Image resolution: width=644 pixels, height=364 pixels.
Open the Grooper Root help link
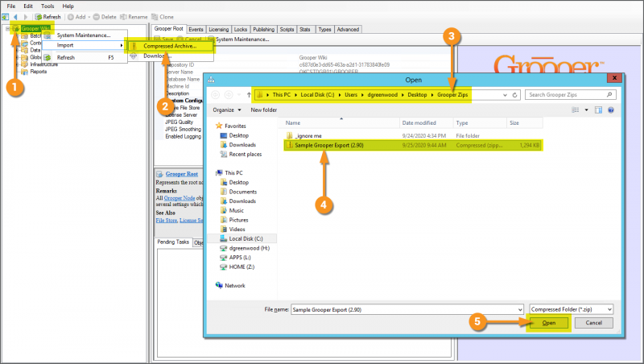click(x=182, y=174)
